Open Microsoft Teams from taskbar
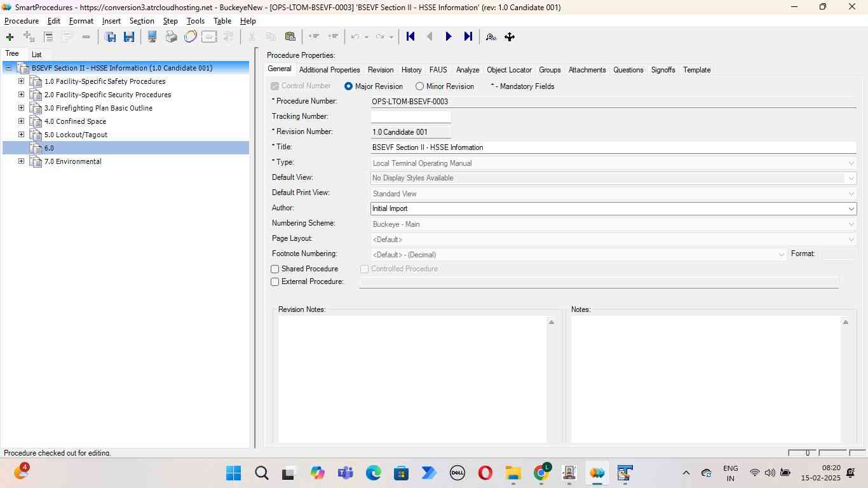This screenshot has height=488, width=868. pos(345,473)
